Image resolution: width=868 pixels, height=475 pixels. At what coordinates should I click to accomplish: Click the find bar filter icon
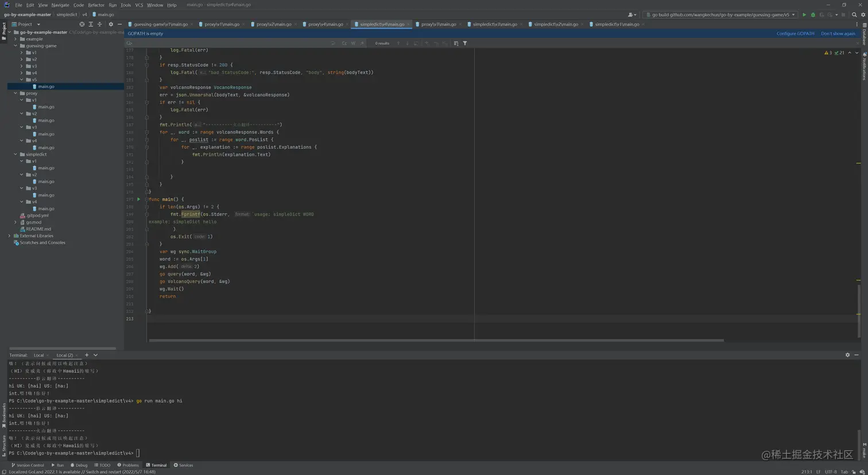pyautogui.click(x=465, y=43)
